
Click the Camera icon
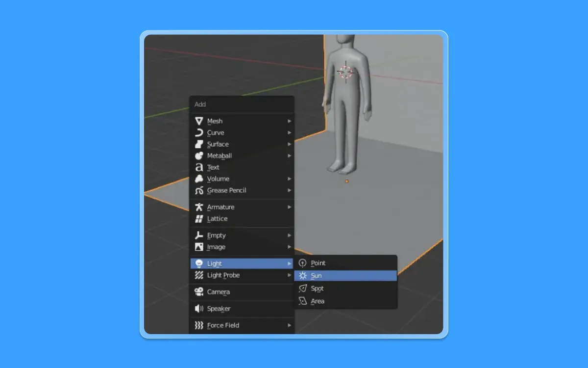(199, 292)
